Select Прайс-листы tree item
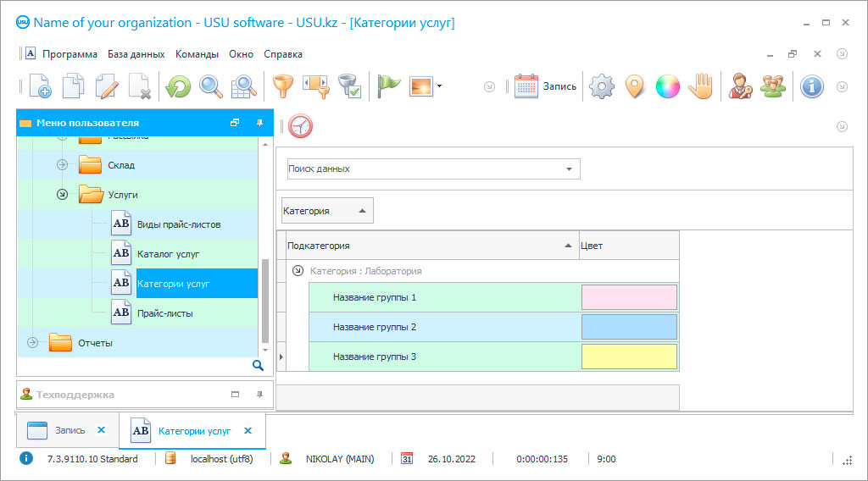Screen dimensions: 868x481 point(165,313)
